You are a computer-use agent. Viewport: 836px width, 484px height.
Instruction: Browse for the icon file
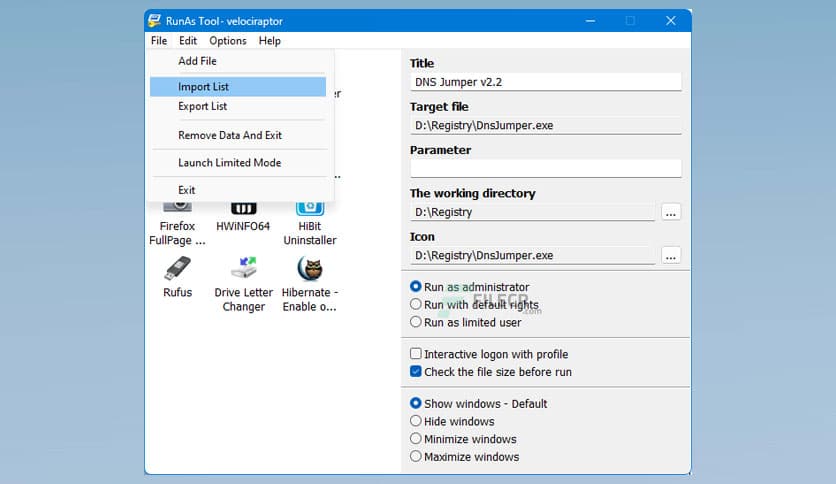tap(671, 255)
